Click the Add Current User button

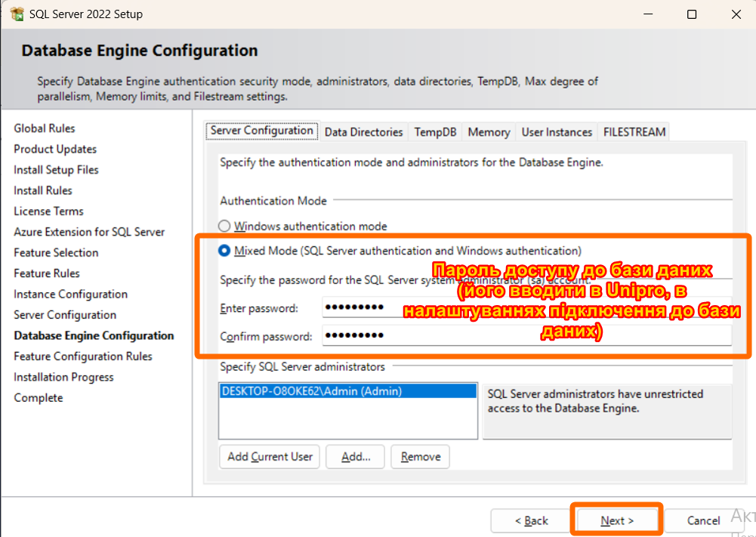click(270, 457)
